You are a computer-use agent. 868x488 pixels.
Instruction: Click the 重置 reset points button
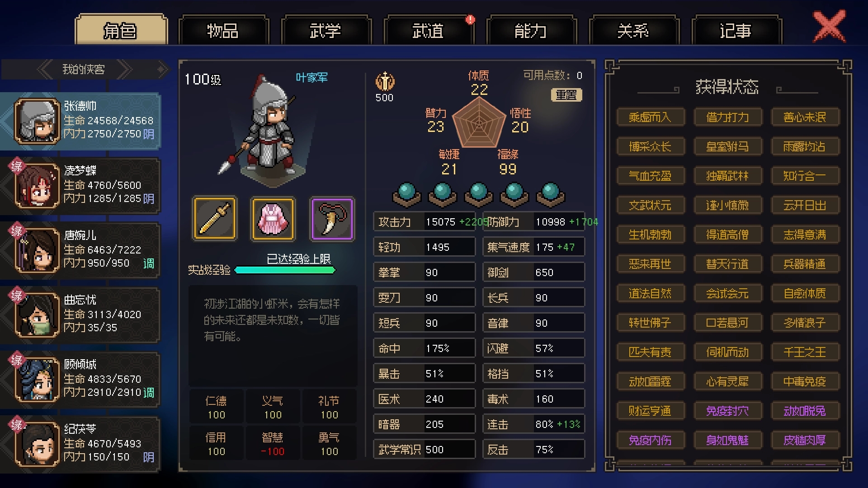pyautogui.click(x=566, y=95)
